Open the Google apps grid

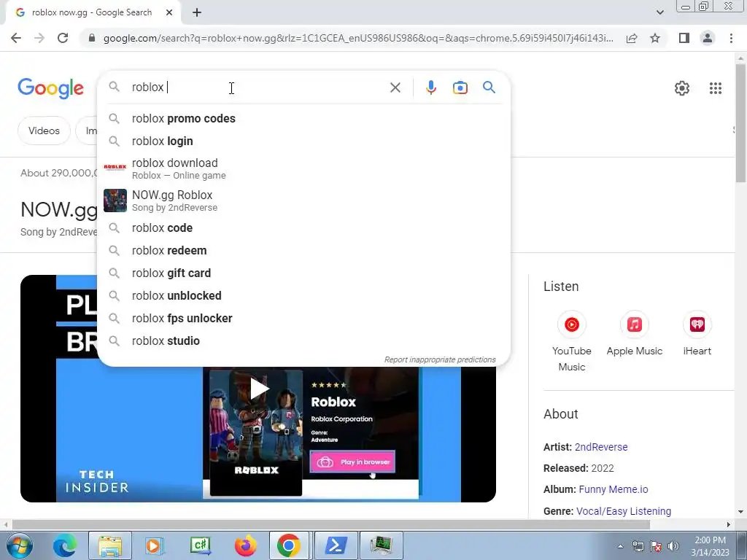pos(715,88)
